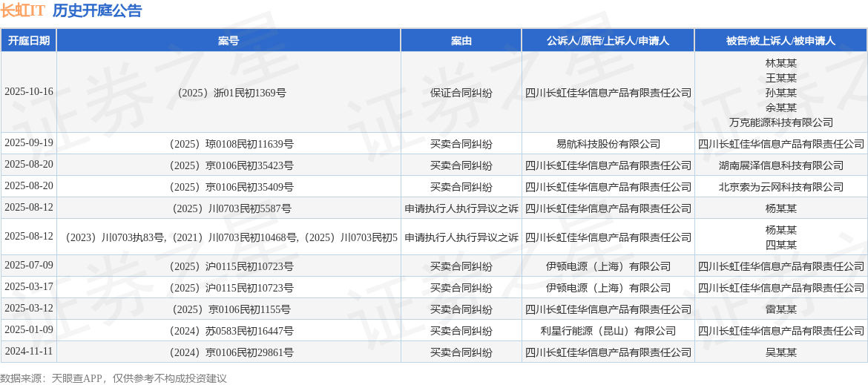The image size is (868, 385).
Task: Click the 长虹IT title text
Action: tap(23, 10)
